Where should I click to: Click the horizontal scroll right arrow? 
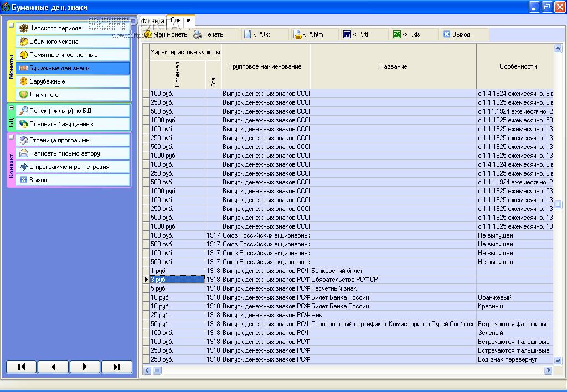[x=549, y=370]
